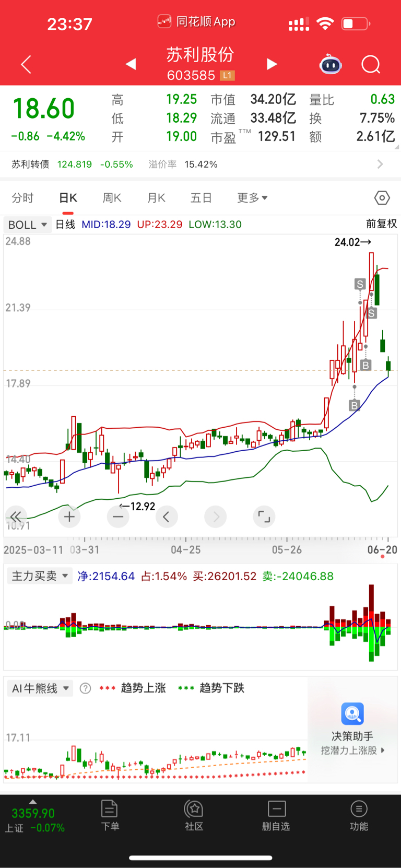Tap 净:2154.64 net flow value

click(x=106, y=576)
